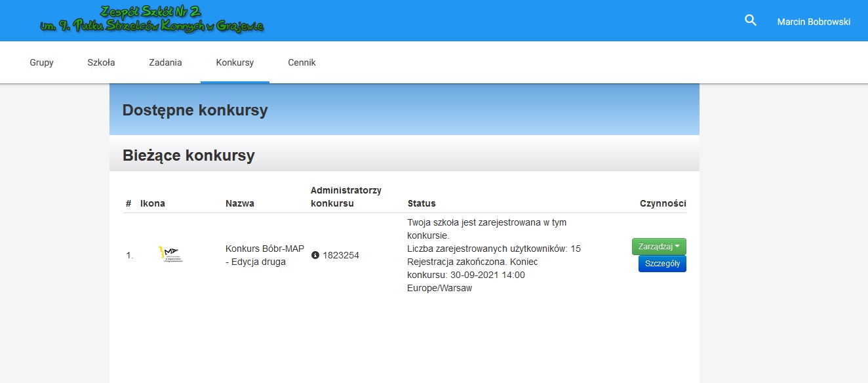Image resolution: width=868 pixels, height=383 pixels.
Task: Expand the green Zarządzaj dropdown
Action: (x=658, y=247)
